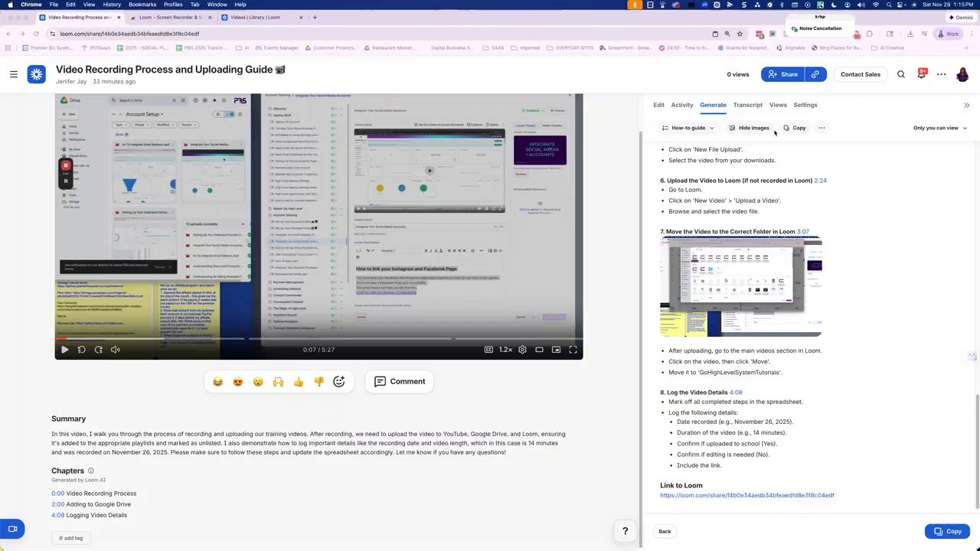Click the browser address bar
This screenshot has width=980, height=551.
click(x=375, y=34)
